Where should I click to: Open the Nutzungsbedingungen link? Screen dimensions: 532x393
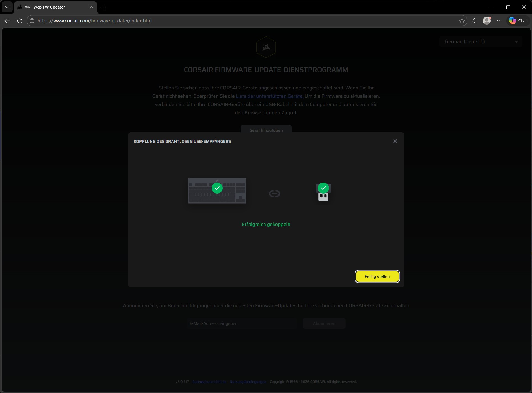click(x=248, y=382)
